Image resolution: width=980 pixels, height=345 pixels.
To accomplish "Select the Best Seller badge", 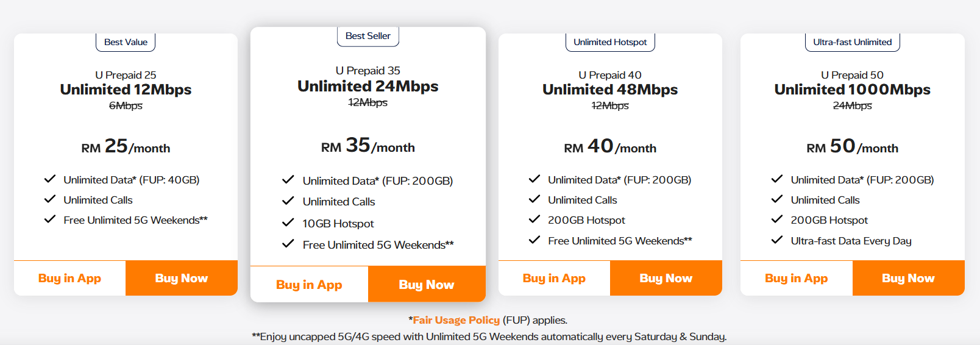I will (368, 36).
